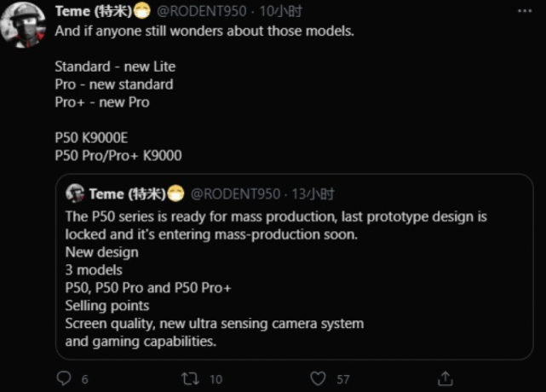Retweet this post using the retweet icon

click(190, 378)
